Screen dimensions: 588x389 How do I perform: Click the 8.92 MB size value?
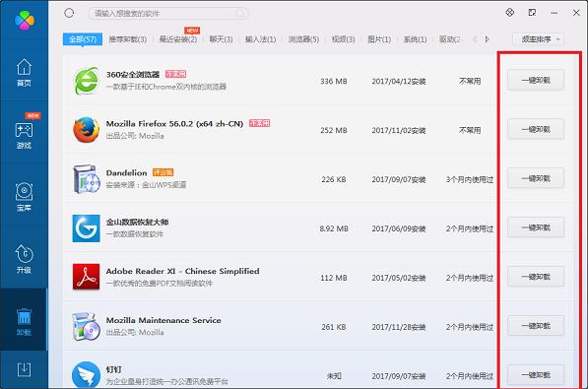point(334,228)
